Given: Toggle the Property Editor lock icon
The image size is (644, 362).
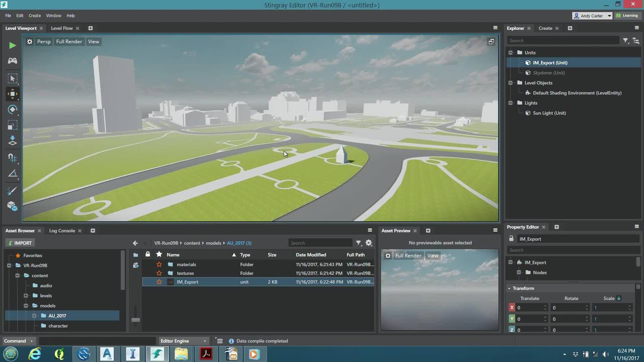Looking at the screenshot, I should [x=511, y=239].
